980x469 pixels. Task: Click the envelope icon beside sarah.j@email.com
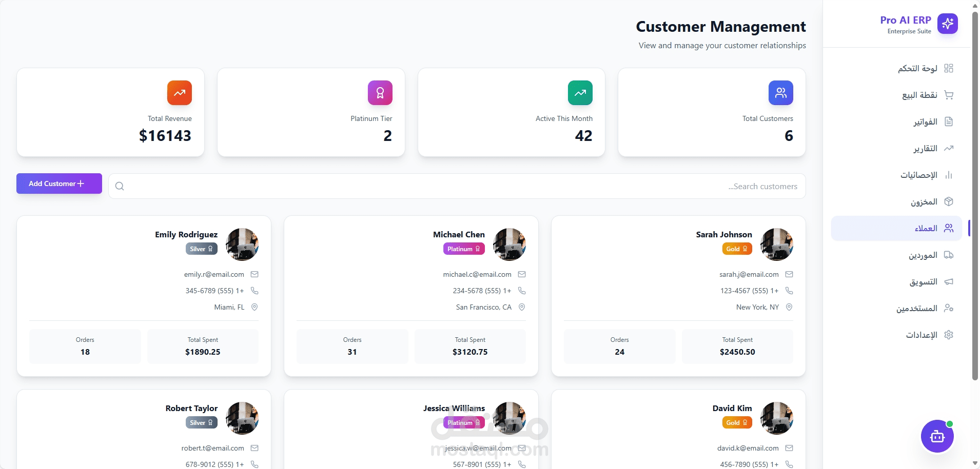[789, 274]
